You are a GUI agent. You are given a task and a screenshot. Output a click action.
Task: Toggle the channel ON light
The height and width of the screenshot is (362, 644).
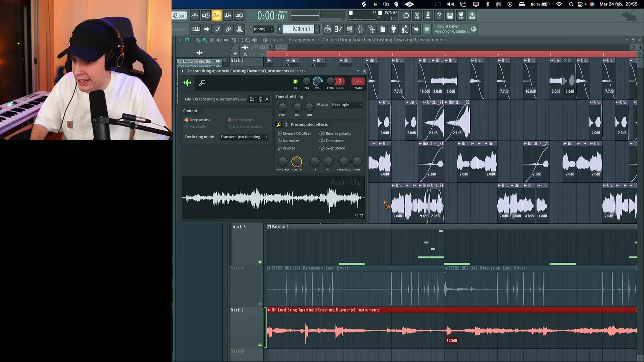[x=295, y=81]
